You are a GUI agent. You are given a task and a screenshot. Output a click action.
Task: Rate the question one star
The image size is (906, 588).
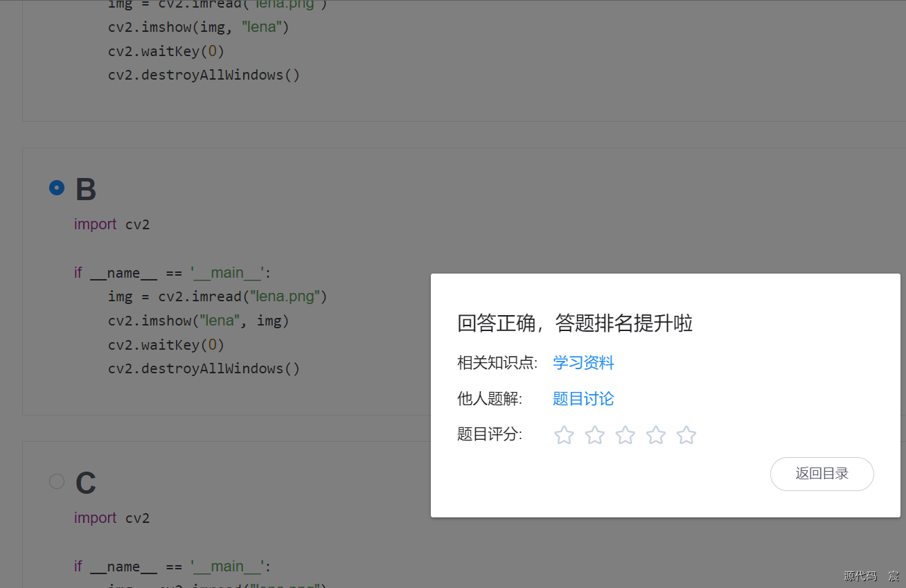(565, 435)
